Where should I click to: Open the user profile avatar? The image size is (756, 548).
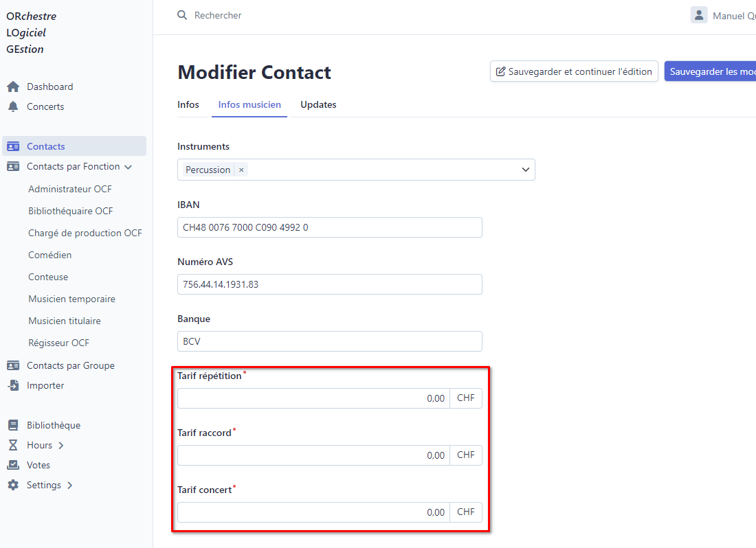click(x=699, y=15)
